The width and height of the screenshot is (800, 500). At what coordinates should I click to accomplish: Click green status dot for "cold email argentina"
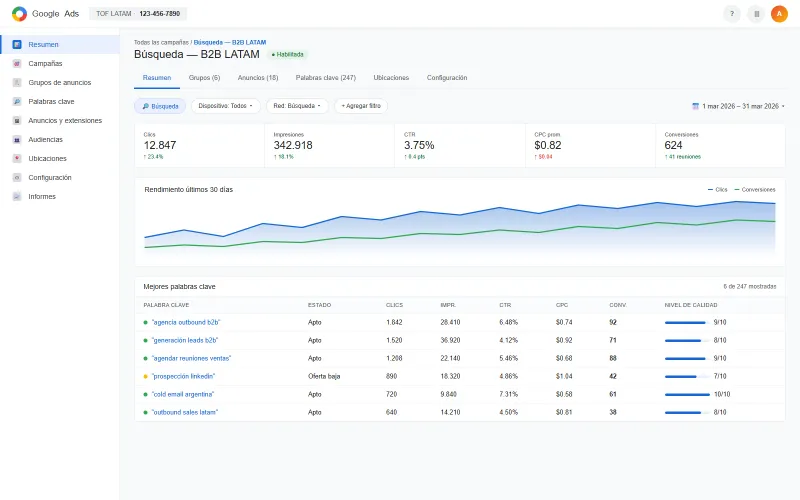[x=145, y=394]
